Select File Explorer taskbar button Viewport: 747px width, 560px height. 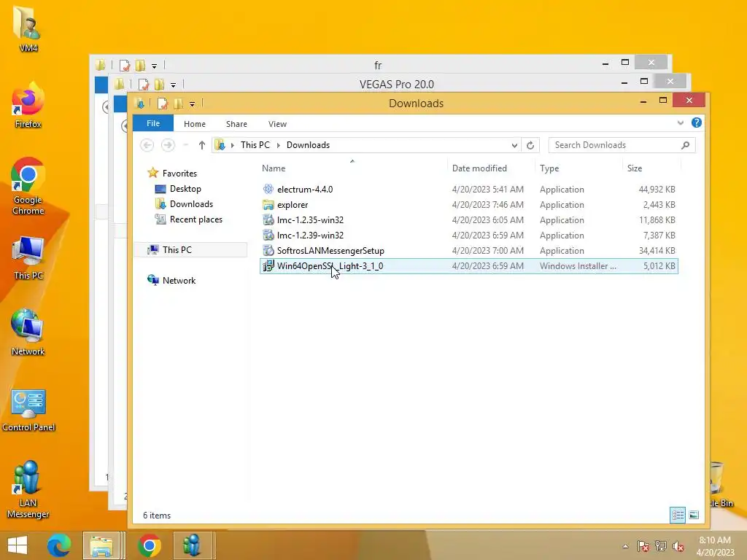pyautogui.click(x=101, y=545)
